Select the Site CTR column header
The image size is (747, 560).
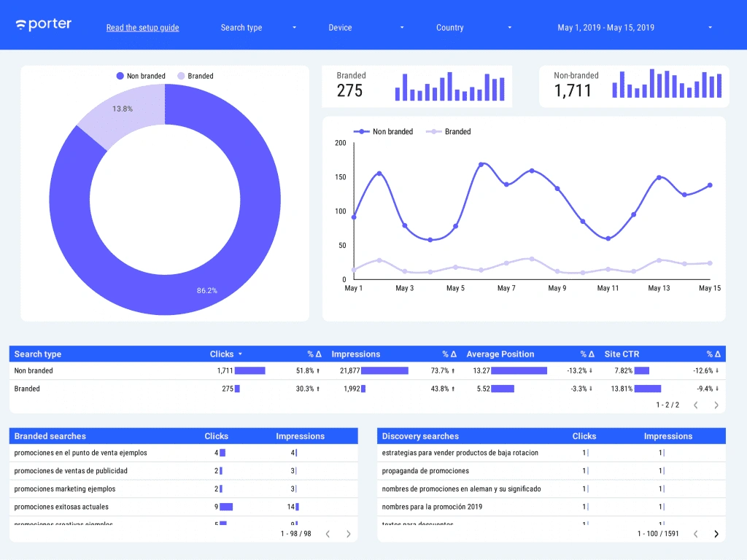[x=622, y=354]
